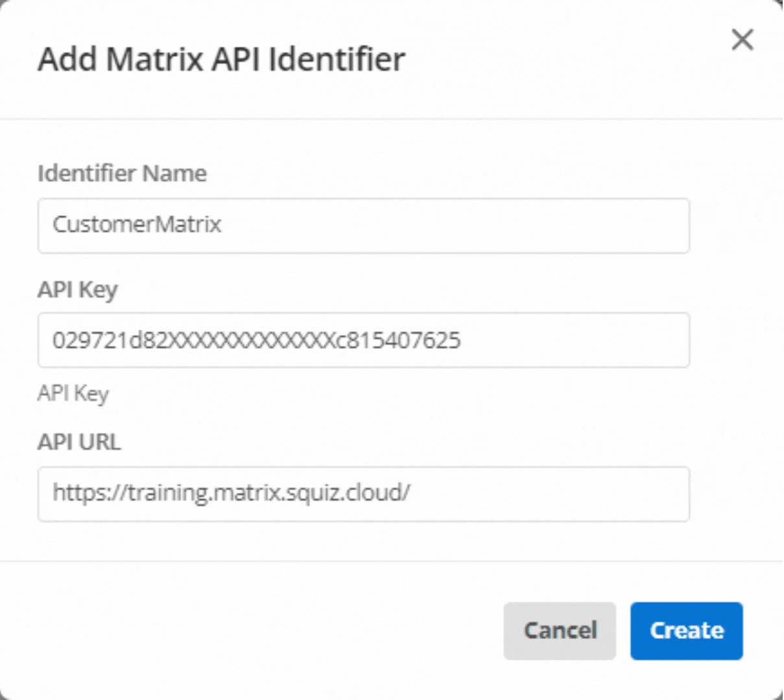
Task: Click the Identifier Name label
Action: point(122,173)
